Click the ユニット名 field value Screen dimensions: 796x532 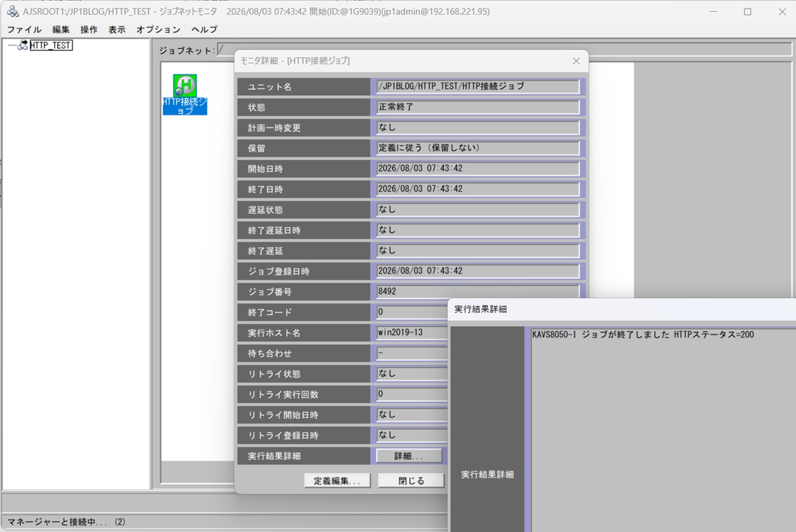pyautogui.click(x=477, y=86)
